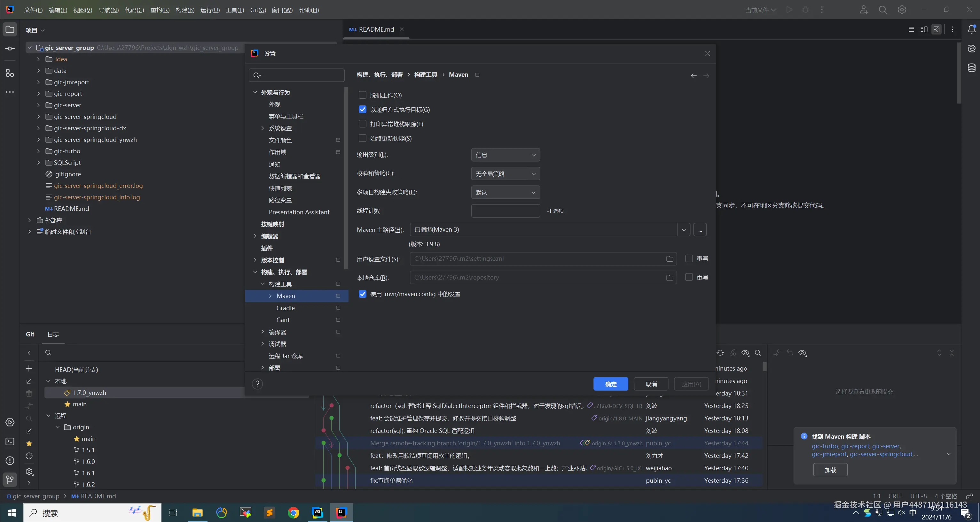980x522 pixels.
Task: Open the 重构 menu
Action: coord(160,10)
